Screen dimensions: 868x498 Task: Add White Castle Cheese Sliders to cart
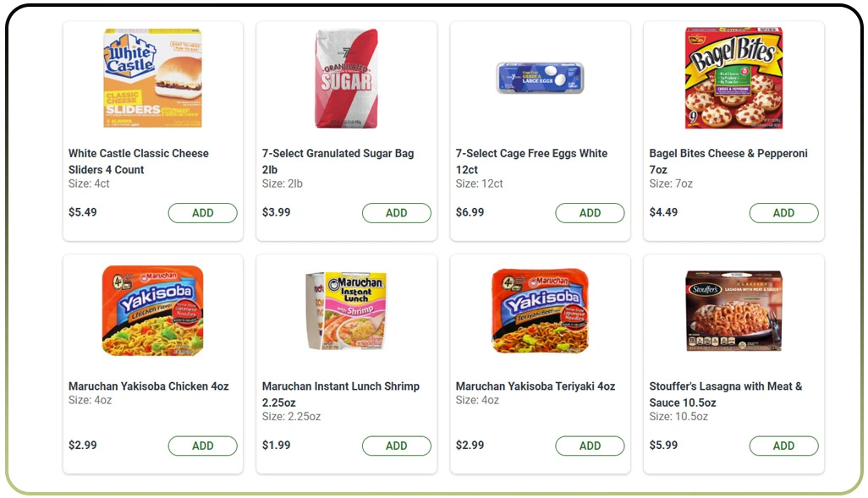tap(202, 213)
